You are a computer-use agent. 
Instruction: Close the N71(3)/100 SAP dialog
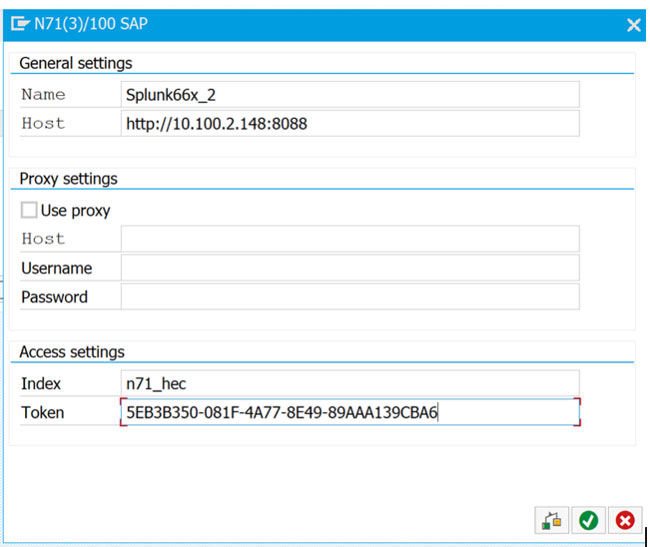tap(633, 25)
